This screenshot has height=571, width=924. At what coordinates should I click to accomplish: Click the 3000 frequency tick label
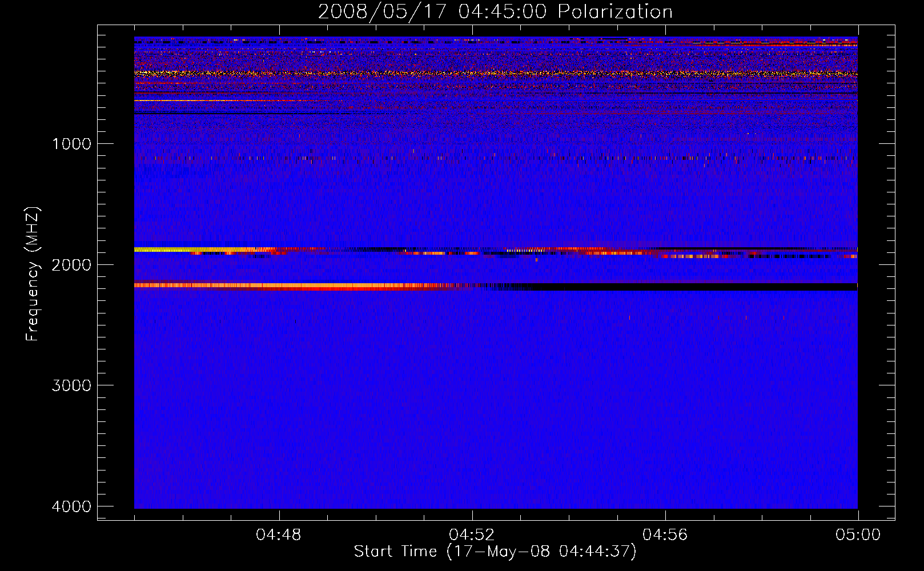pos(71,385)
